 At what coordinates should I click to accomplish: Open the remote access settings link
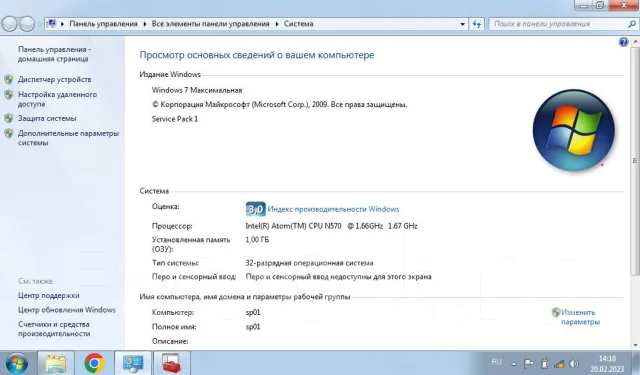[57, 99]
